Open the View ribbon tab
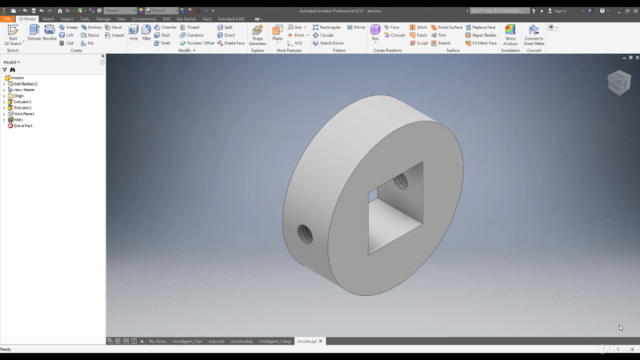This screenshot has width=640, height=360. [121, 19]
